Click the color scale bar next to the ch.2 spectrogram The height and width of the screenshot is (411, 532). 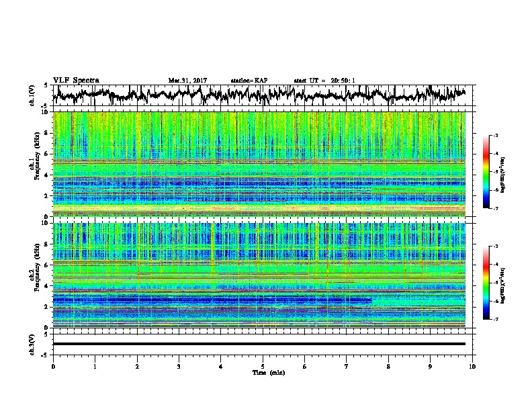[486, 283]
